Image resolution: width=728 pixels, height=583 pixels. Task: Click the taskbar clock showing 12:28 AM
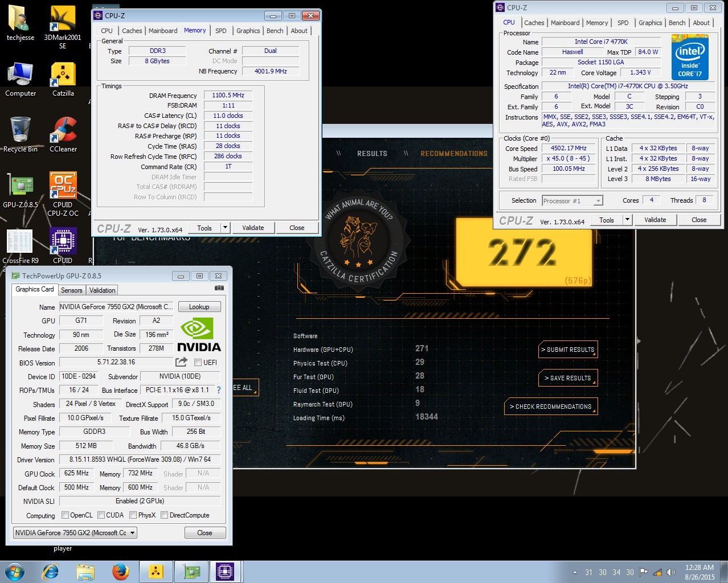tap(700, 572)
